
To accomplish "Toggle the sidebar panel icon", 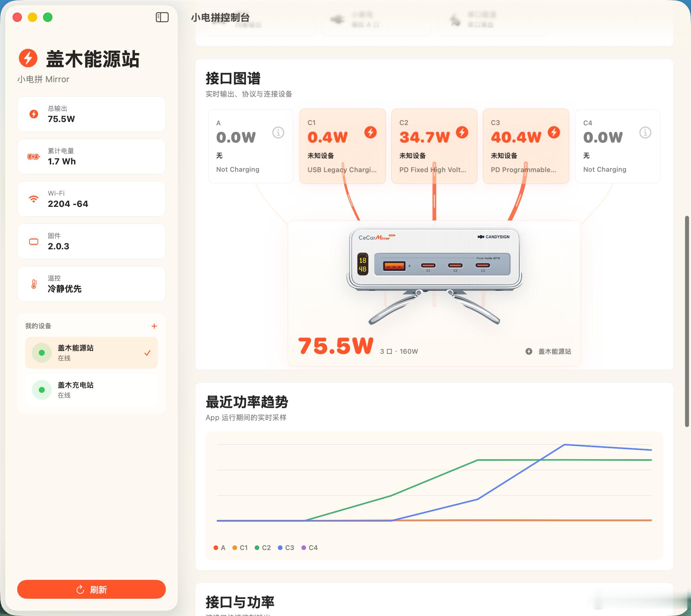I will (x=162, y=17).
